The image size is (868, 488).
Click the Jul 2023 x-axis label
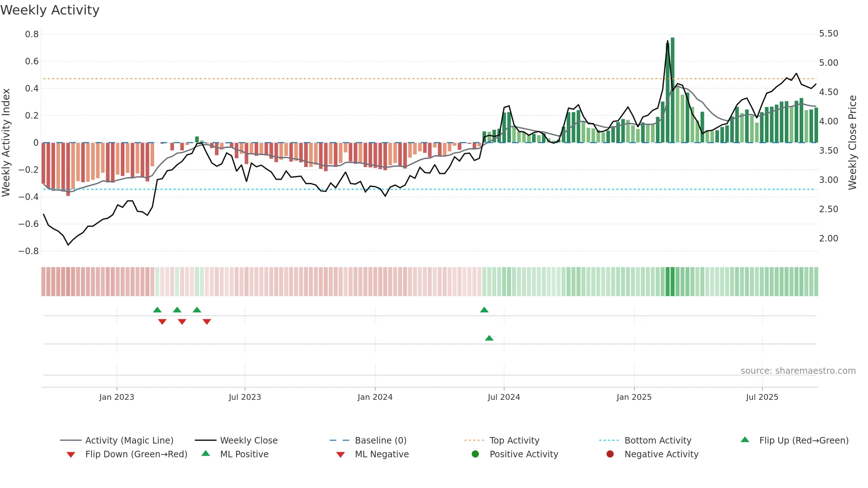245,397
